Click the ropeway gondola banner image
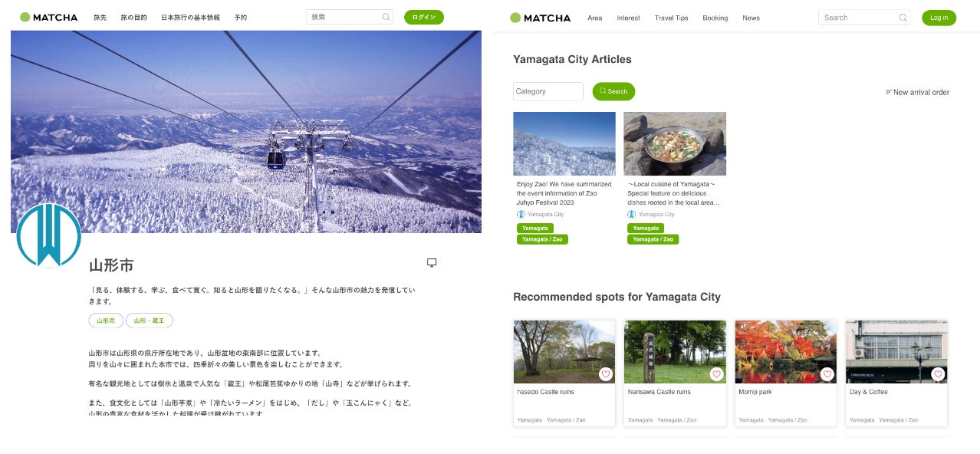 (x=246, y=131)
